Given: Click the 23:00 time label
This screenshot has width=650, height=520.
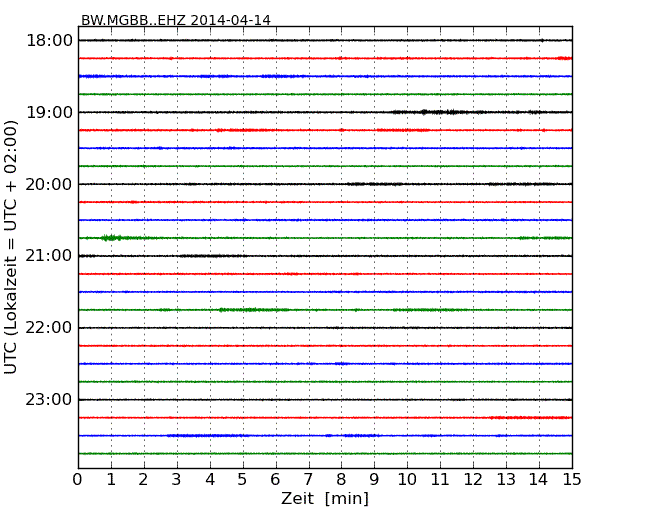Looking at the screenshot, I should (49, 400).
